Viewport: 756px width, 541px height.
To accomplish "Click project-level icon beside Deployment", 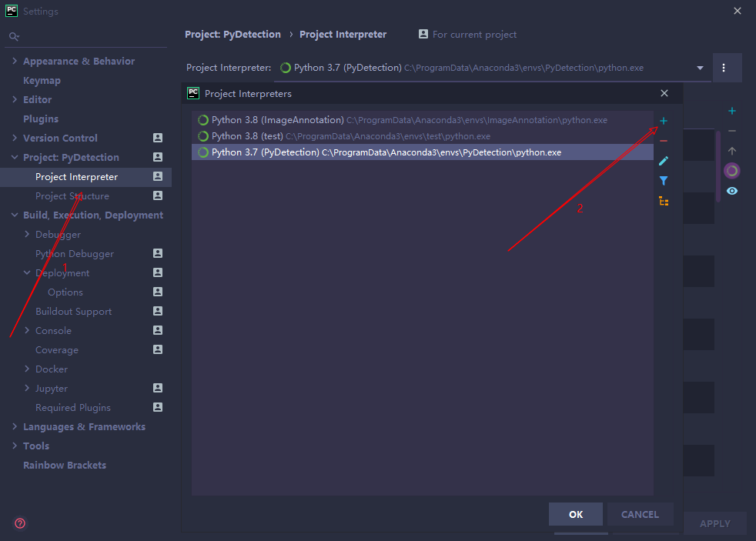I will (158, 272).
